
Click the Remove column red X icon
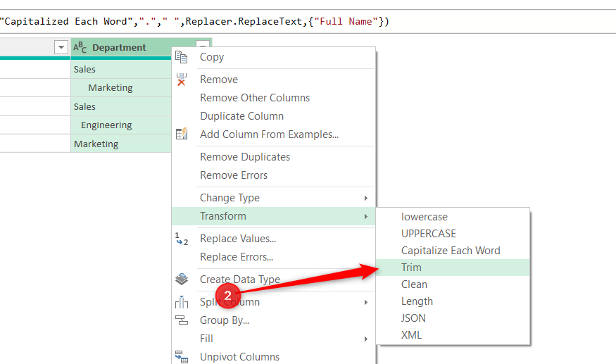click(x=181, y=80)
